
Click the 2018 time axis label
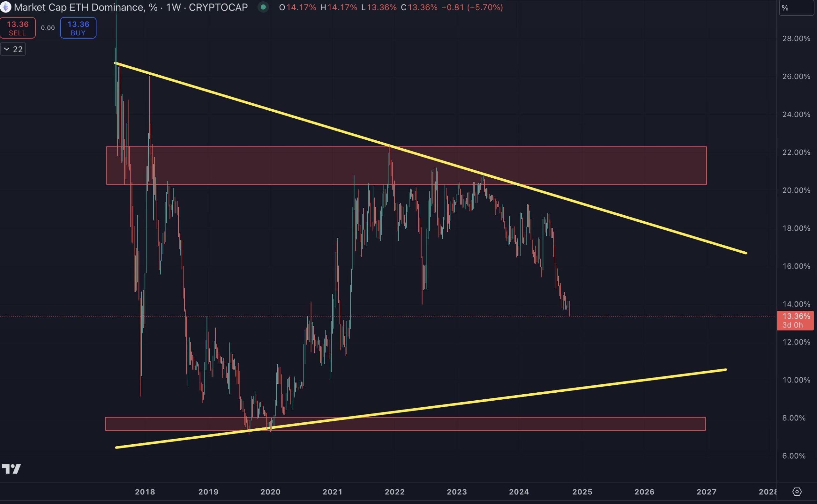(x=145, y=492)
